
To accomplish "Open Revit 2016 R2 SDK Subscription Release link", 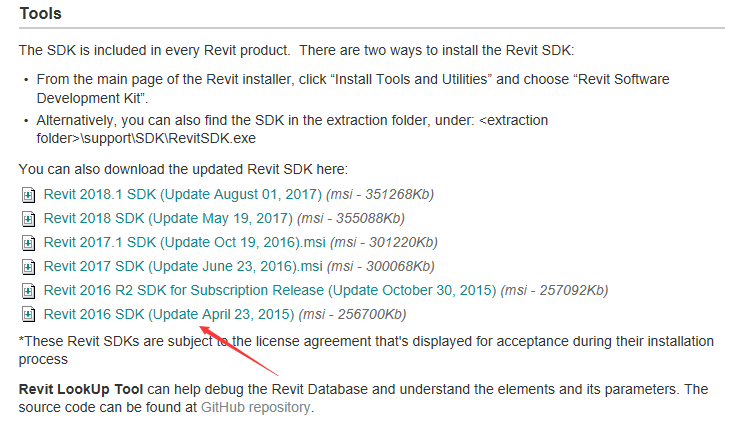I will pyautogui.click(x=270, y=290).
